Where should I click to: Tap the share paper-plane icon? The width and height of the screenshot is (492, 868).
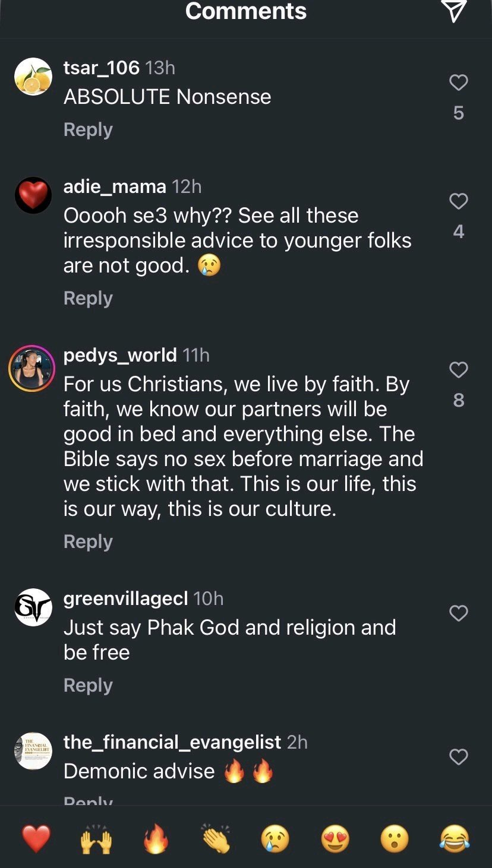click(454, 11)
